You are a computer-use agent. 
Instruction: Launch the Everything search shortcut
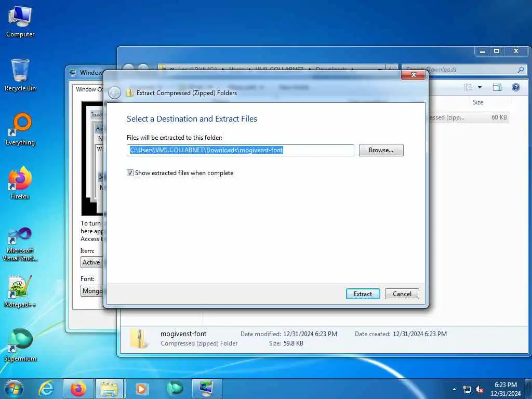tap(20, 129)
